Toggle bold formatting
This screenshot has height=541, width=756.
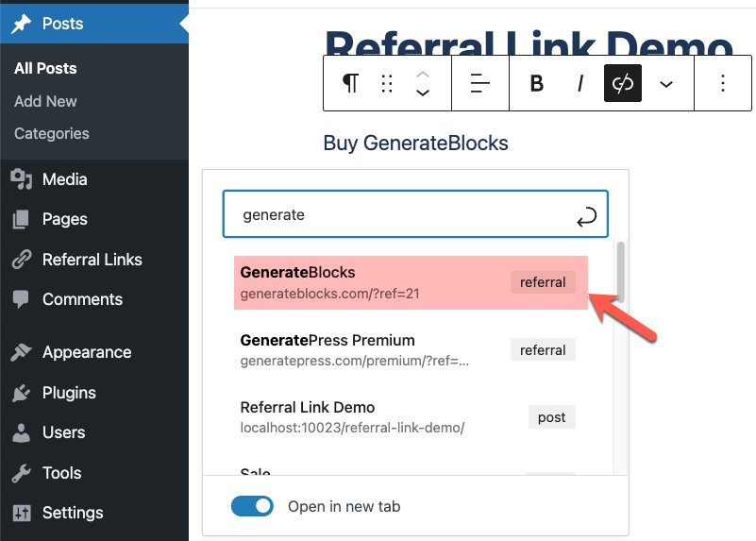click(x=537, y=84)
